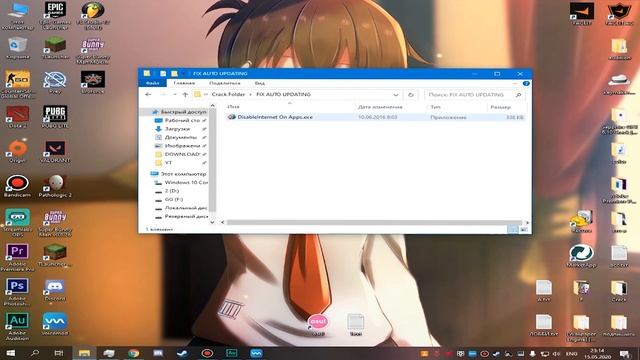
Task: Refresh the FIX AUTO UPDATING folder
Action: point(411,95)
